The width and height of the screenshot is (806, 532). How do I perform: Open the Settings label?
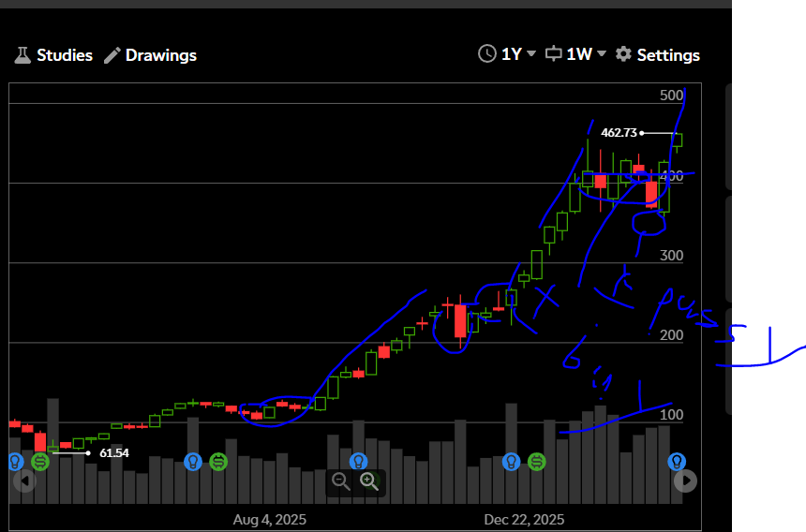(x=668, y=55)
